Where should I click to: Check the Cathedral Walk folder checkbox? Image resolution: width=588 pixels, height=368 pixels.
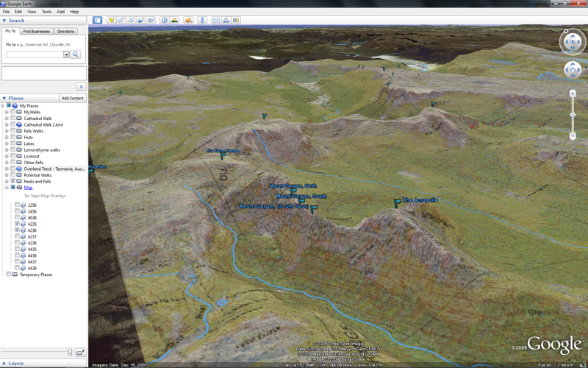[13, 118]
